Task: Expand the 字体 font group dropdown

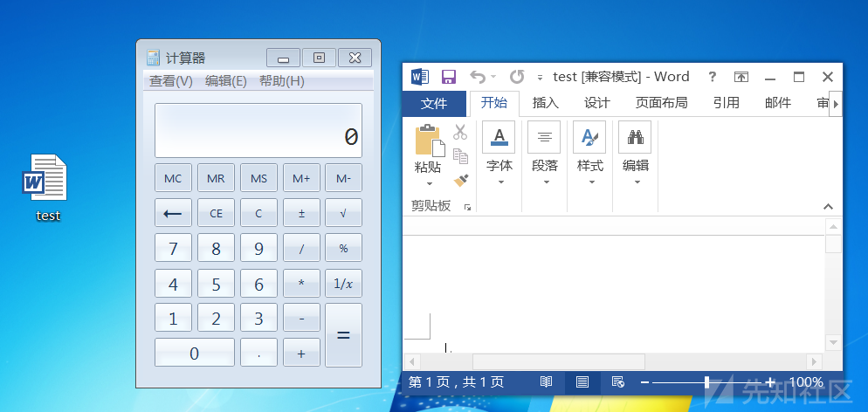Action: pyautogui.click(x=501, y=182)
